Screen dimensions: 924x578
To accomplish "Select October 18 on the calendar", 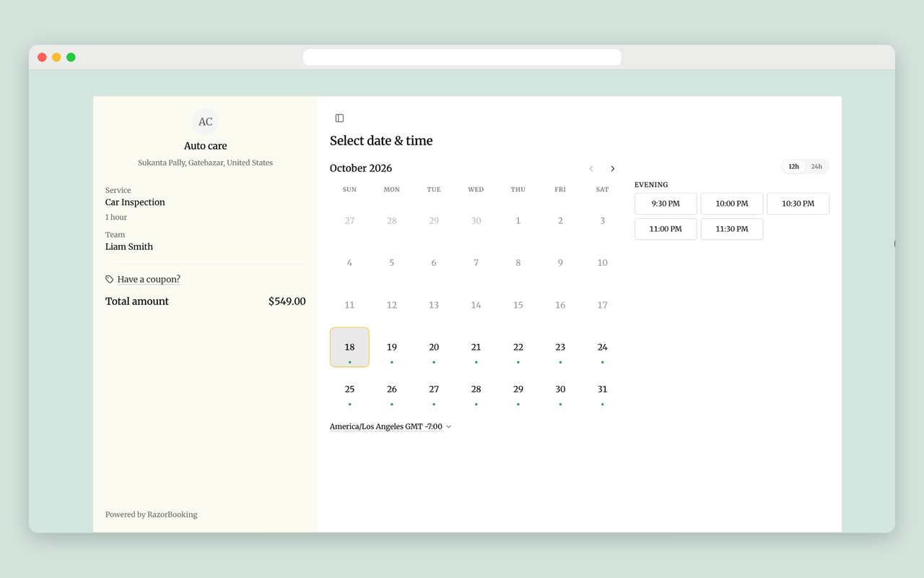I will pos(349,348).
